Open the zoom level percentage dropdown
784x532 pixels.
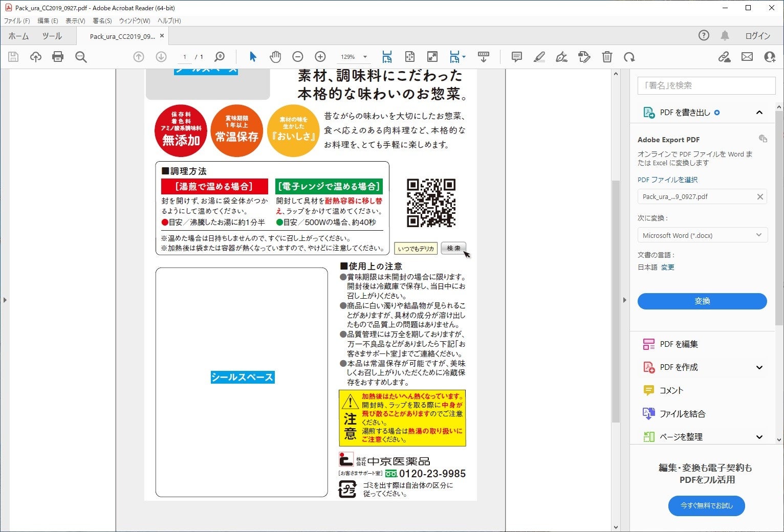click(x=365, y=57)
